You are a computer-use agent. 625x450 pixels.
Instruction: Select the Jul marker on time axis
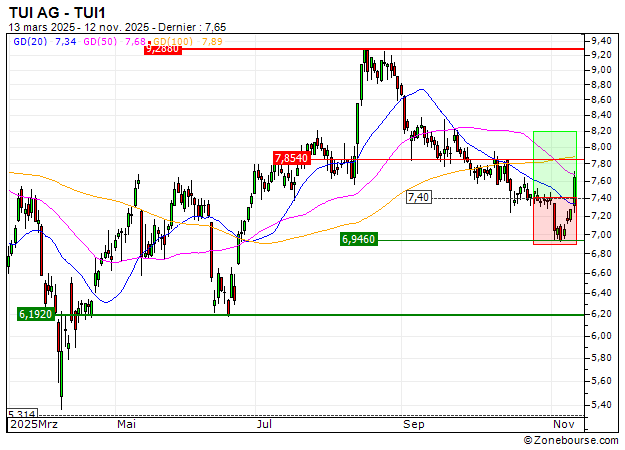click(x=265, y=425)
